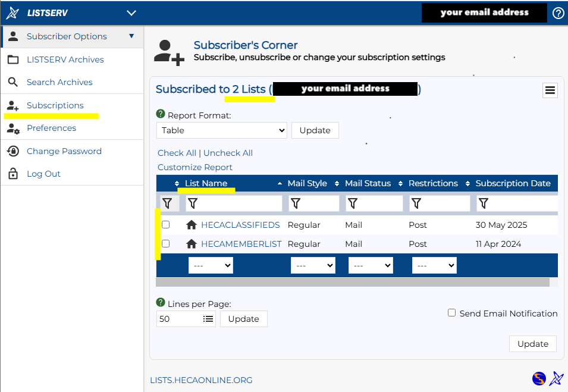
Task: Click the Change Password lock icon
Action: click(x=13, y=151)
